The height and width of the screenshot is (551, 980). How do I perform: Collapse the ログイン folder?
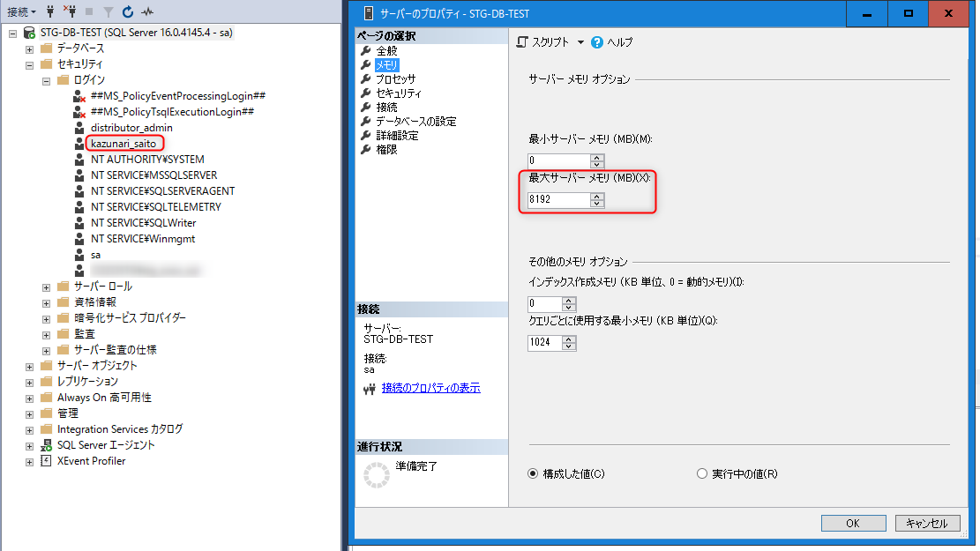(x=46, y=81)
